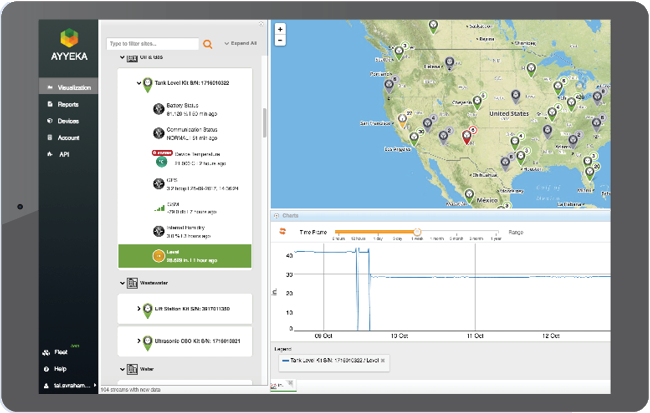Open the Devices menu item

(68, 121)
